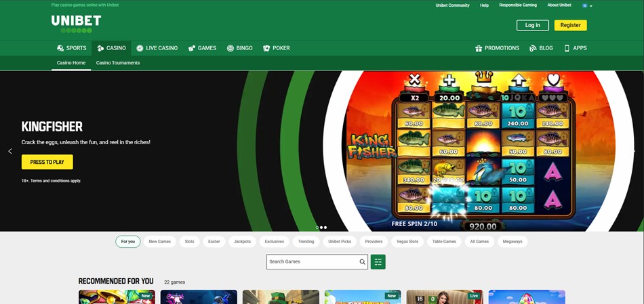644x304 pixels.
Task: Open the Poker section
Action: tap(277, 48)
